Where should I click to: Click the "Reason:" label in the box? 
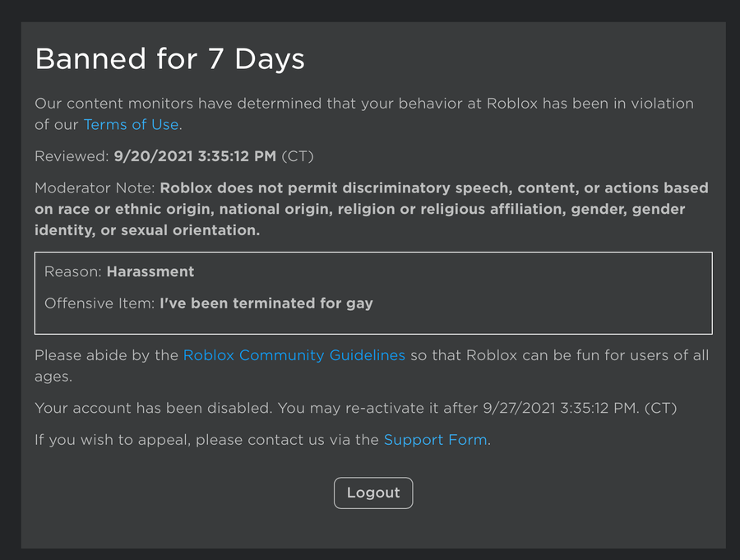pyautogui.click(x=73, y=271)
